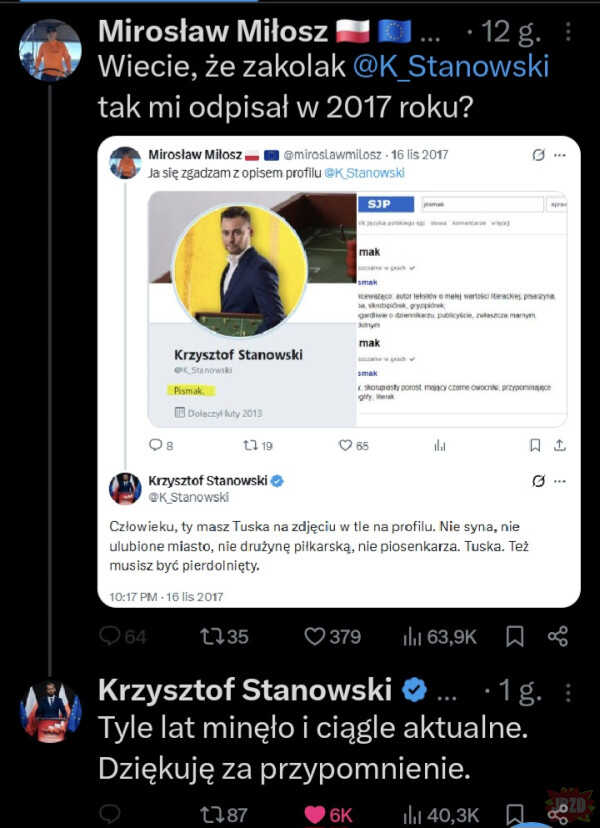This screenshot has height=828, width=600.
Task: Open the embedded 2017 tweet screenshot
Action: coord(339,370)
